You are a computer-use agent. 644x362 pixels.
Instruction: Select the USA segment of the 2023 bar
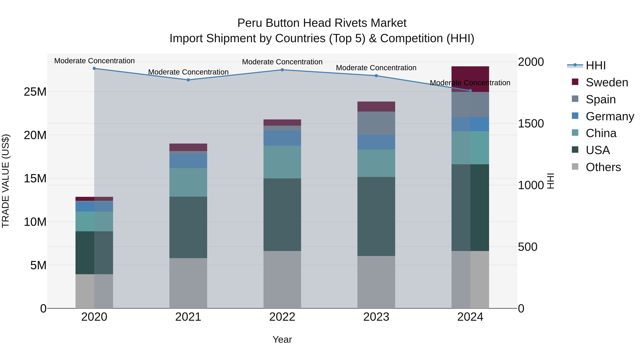click(376, 217)
